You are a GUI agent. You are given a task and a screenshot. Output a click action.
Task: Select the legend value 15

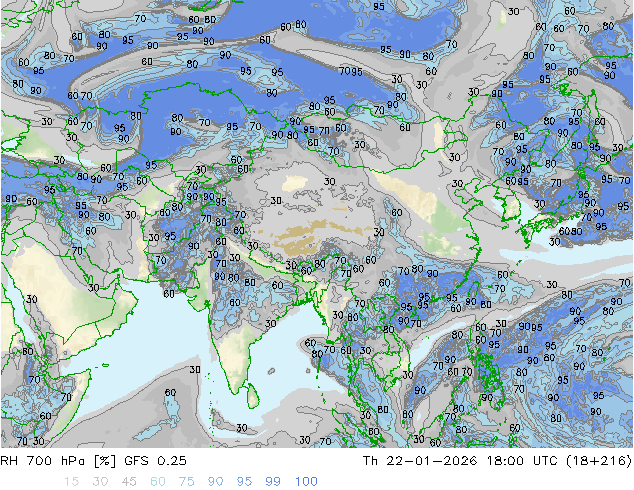tap(71, 481)
